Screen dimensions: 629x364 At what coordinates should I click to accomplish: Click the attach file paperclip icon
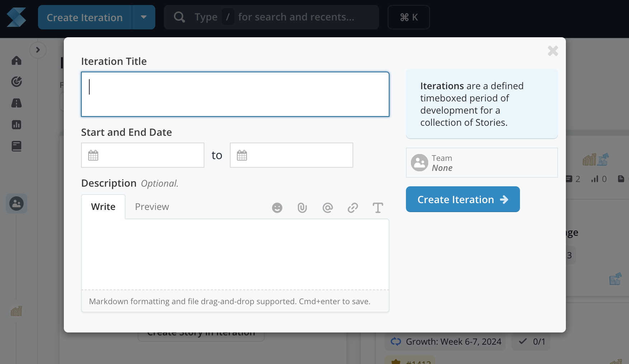click(302, 208)
